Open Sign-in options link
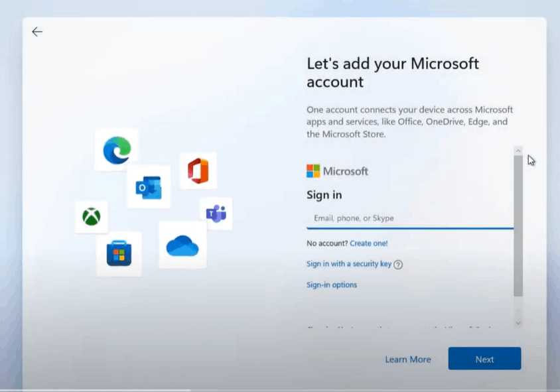 coord(332,285)
